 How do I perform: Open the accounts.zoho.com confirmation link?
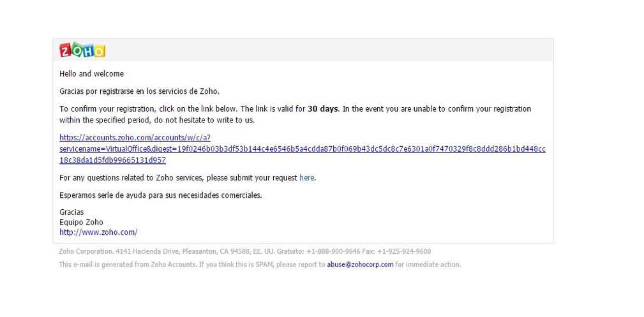(x=303, y=149)
